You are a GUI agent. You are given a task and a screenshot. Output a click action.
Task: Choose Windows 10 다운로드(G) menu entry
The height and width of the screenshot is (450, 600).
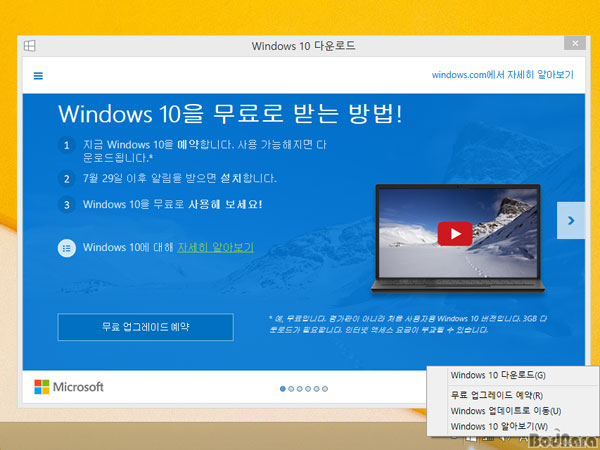coord(513,375)
